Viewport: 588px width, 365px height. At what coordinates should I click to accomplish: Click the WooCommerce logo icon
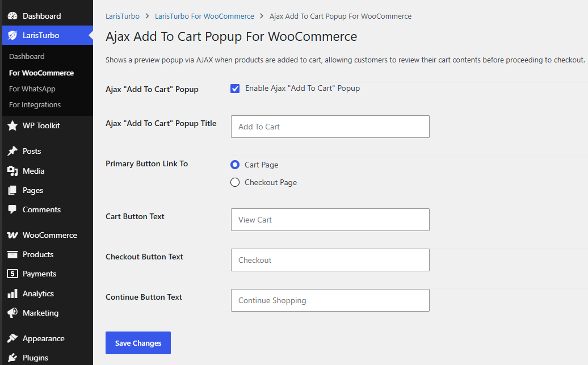[12, 235]
